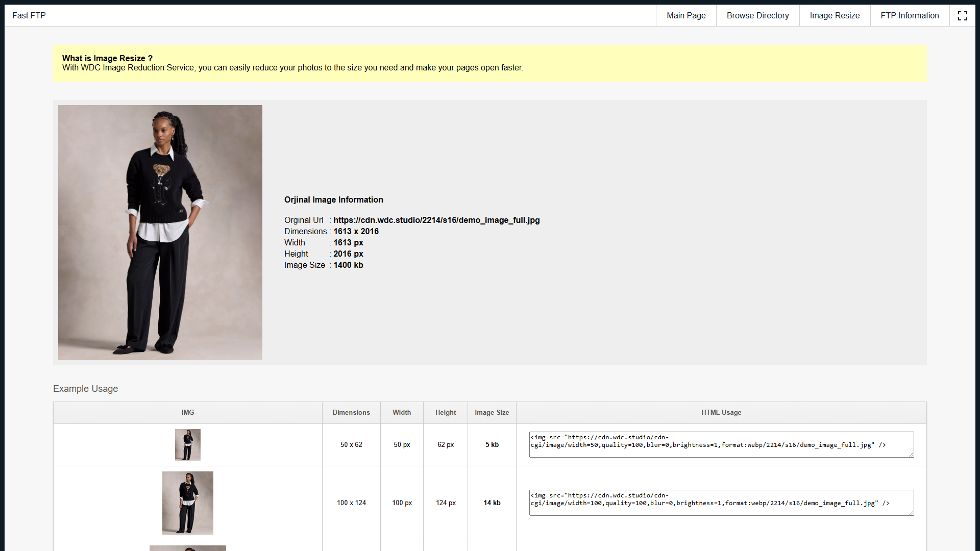This screenshot has width=980, height=551.
Task: Click the 50 x 62 thumbnail image
Action: [x=188, y=445]
